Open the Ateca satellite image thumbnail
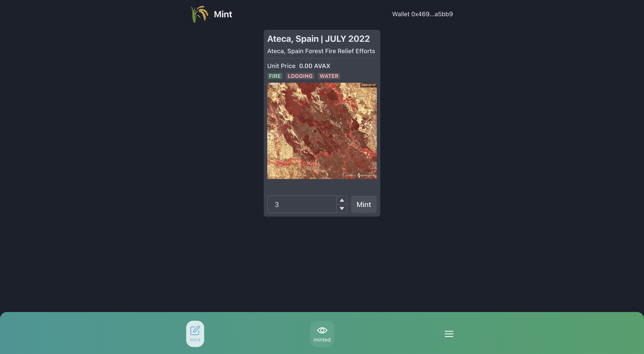 pos(322,131)
